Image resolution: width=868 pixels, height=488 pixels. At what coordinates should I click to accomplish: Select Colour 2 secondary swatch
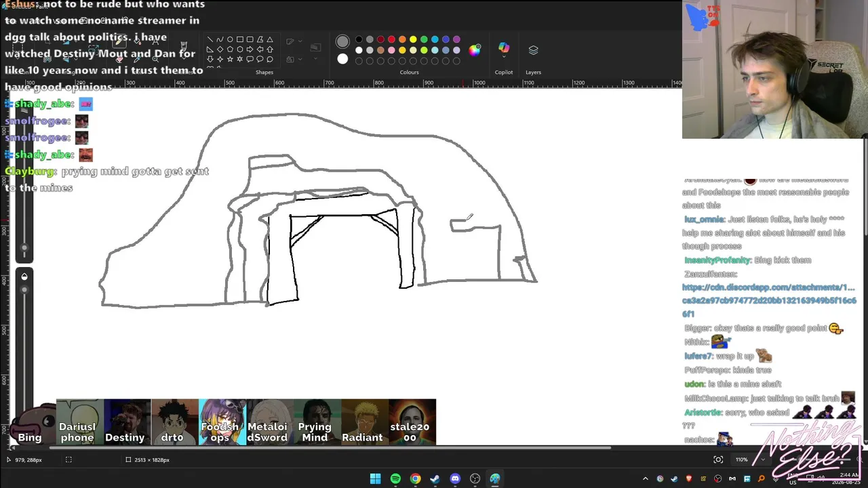(x=342, y=60)
